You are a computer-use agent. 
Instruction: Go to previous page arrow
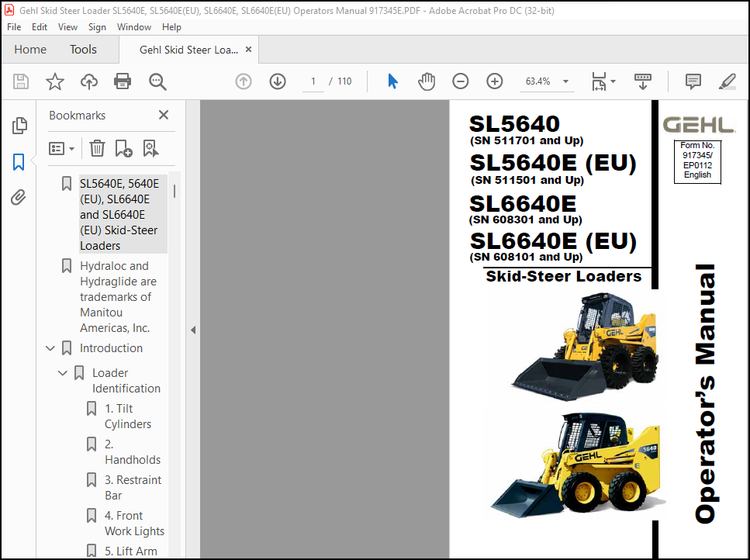pos(244,81)
